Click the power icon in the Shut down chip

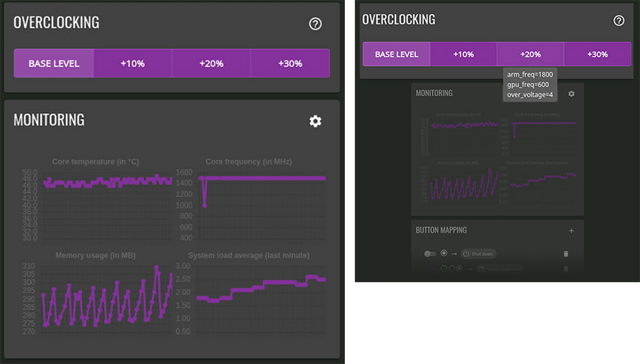466,254
